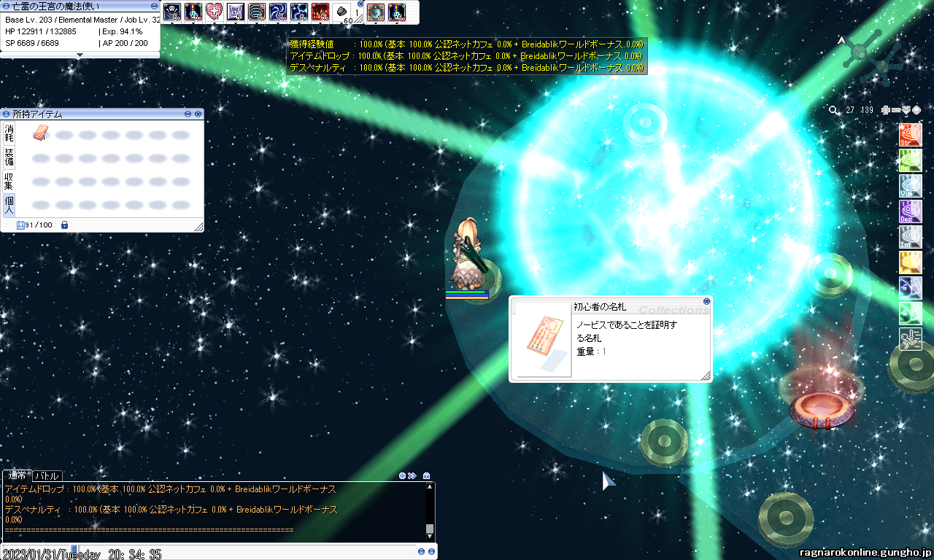Cast the blue lightning skill

tap(299, 11)
